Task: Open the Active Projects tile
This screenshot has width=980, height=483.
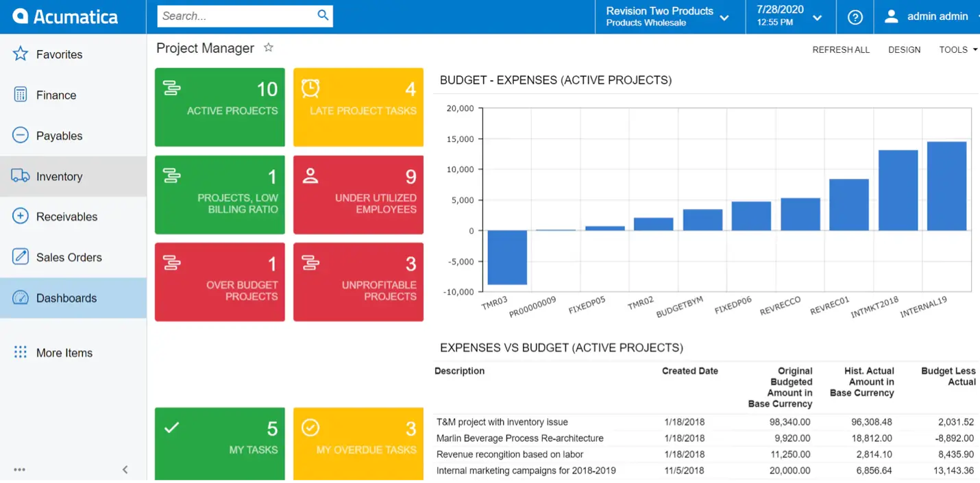Action: (x=219, y=107)
